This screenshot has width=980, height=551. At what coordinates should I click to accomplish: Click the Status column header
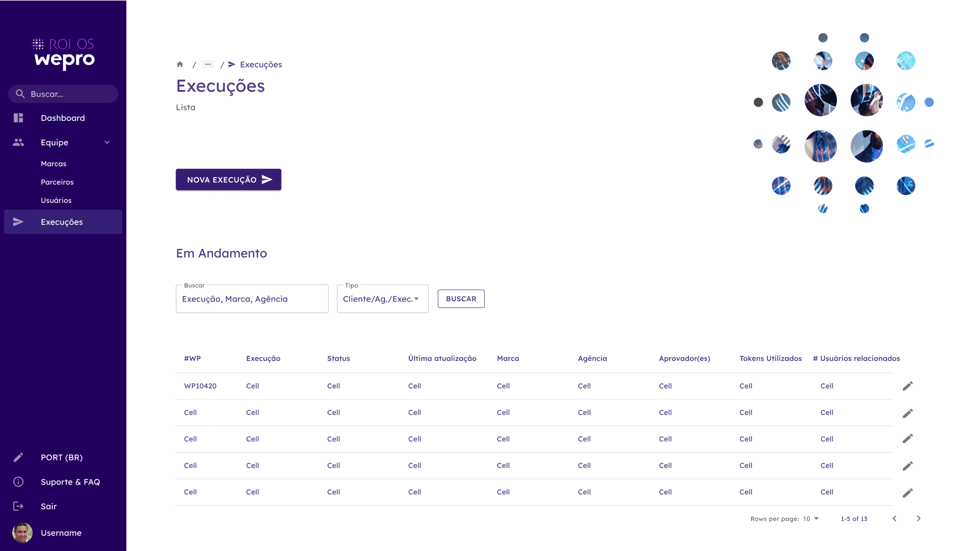click(338, 358)
